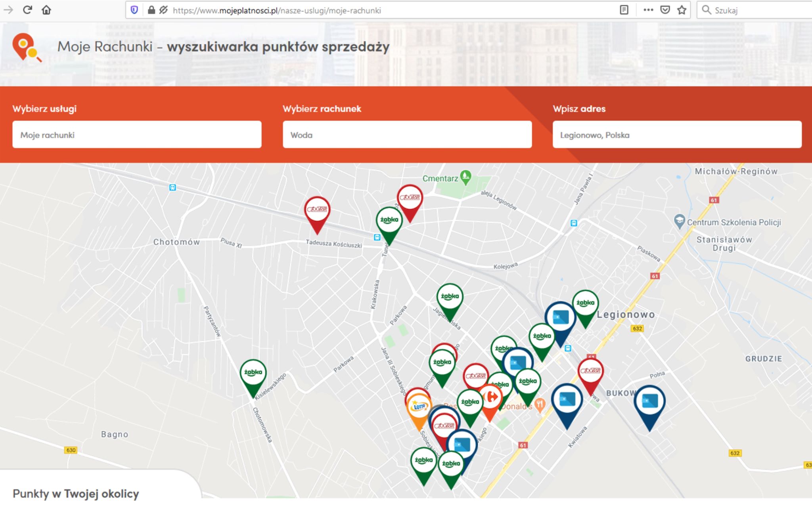This screenshot has height=519, width=812.
Task: Go to the browser home page
Action: click(46, 10)
